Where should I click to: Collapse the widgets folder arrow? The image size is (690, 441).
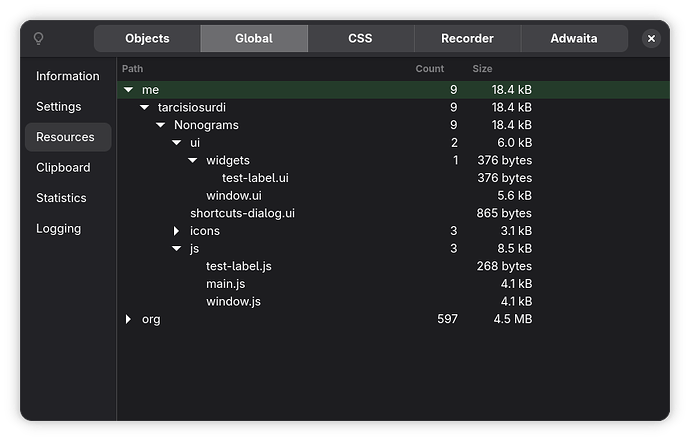(x=192, y=161)
